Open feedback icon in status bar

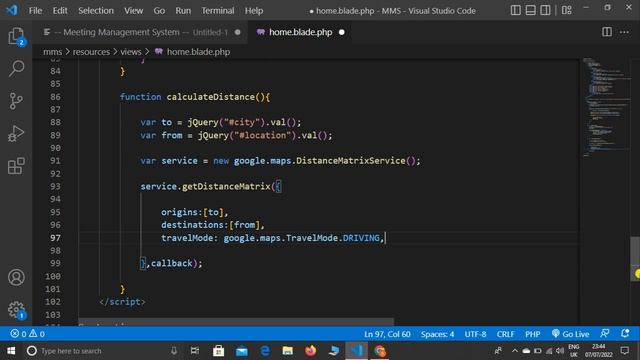[x=605, y=333]
